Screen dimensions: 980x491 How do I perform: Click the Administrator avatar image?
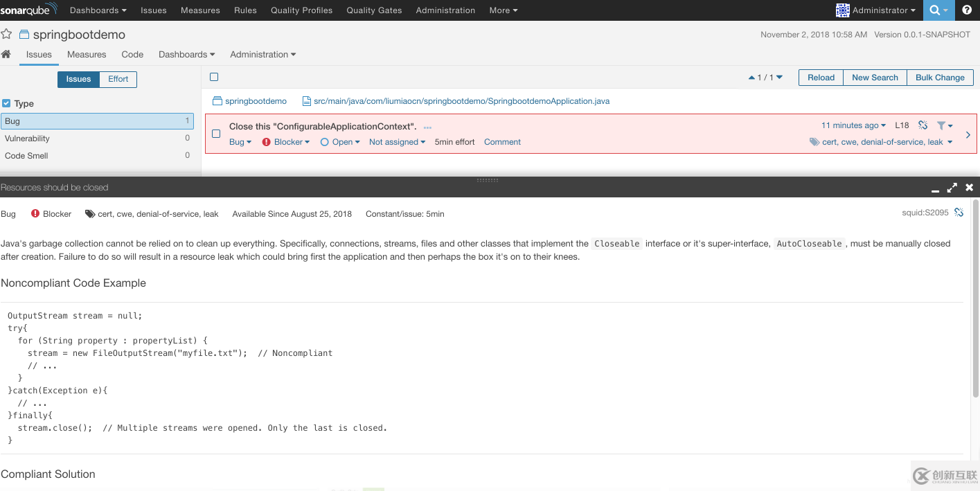pos(842,10)
